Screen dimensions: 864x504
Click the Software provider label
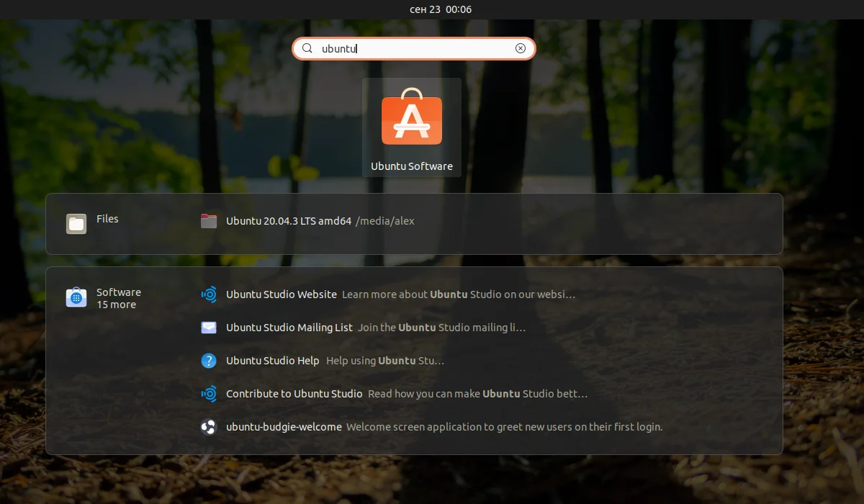pyautogui.click(x=119, y=292)
